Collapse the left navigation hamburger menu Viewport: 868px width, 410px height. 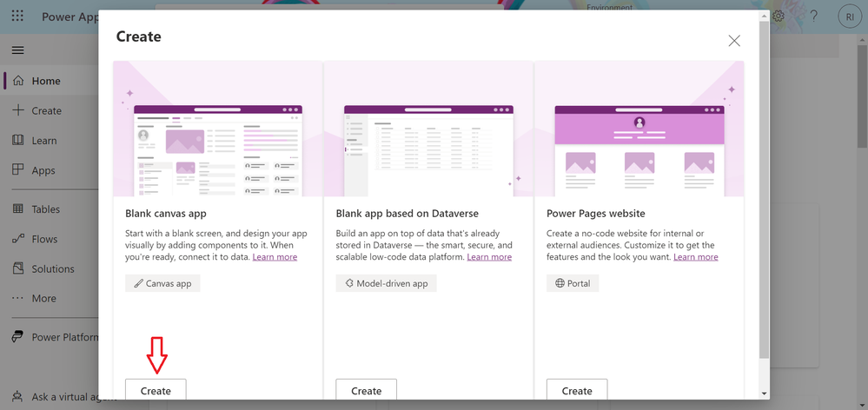point(17,50)
